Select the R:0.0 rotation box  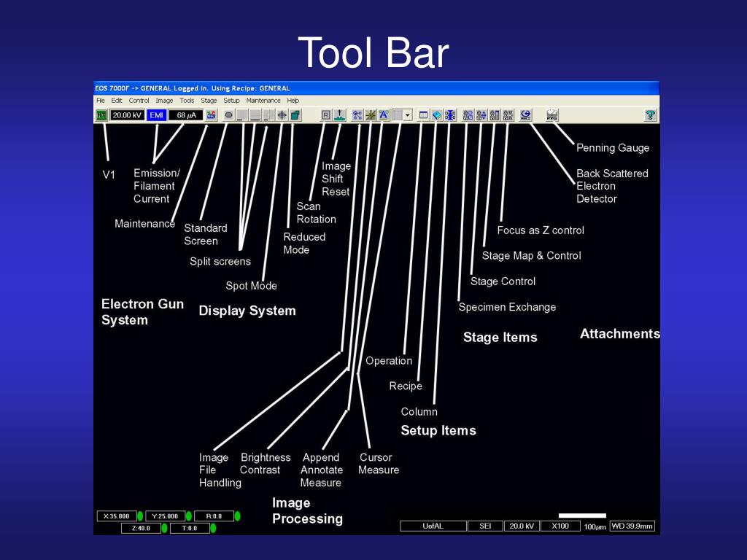[214, 516]
